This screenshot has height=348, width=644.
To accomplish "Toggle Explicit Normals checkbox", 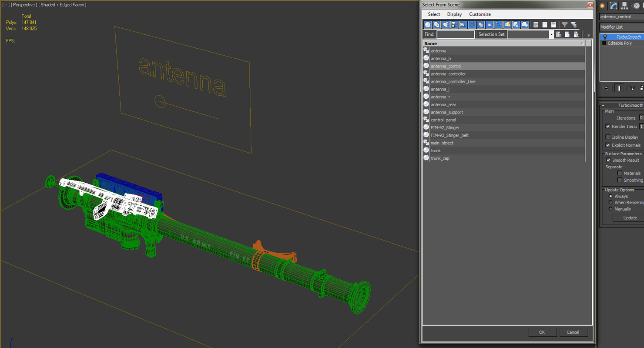I will pos(608,145).
